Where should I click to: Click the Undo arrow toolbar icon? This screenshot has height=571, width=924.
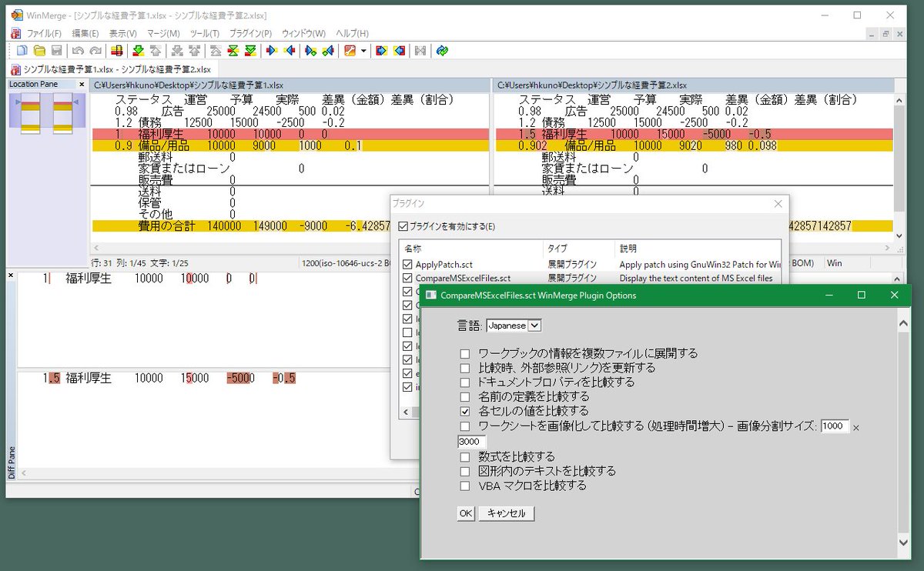[x=78, y=51]
